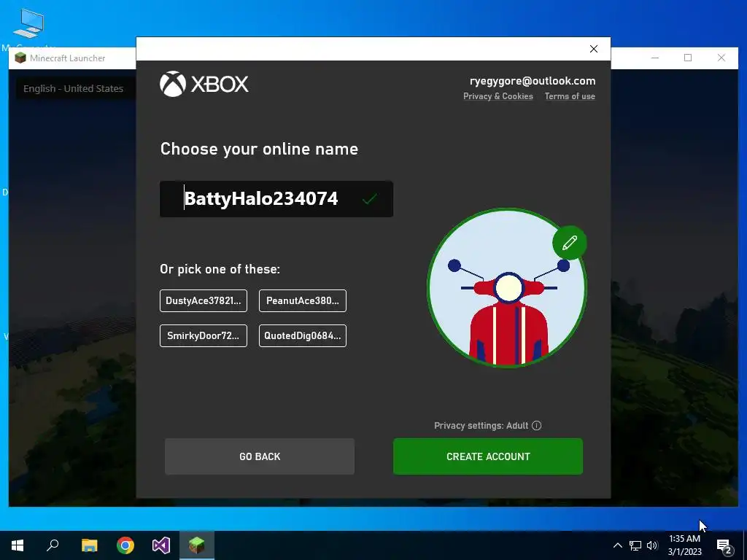Select Minecraft Launcher taskbar icon
The width and height of the screenshot is (747, 560).
coord(197,545)
